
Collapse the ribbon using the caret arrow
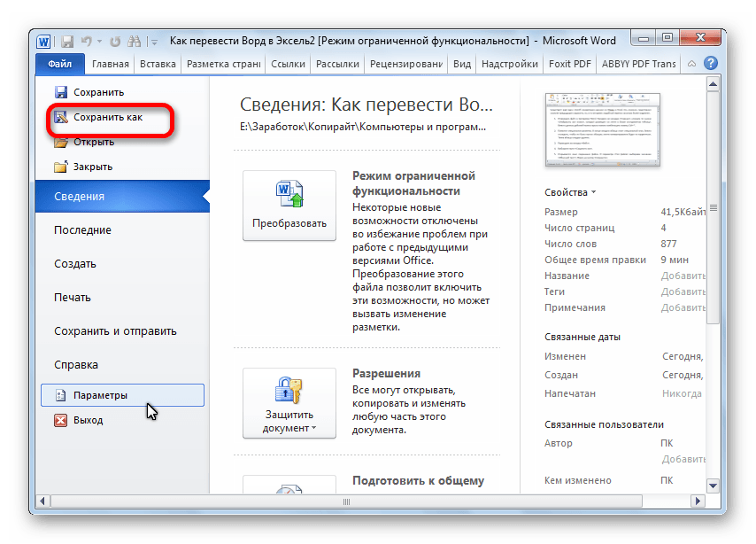pyautogui.click(x=690, y=64)
